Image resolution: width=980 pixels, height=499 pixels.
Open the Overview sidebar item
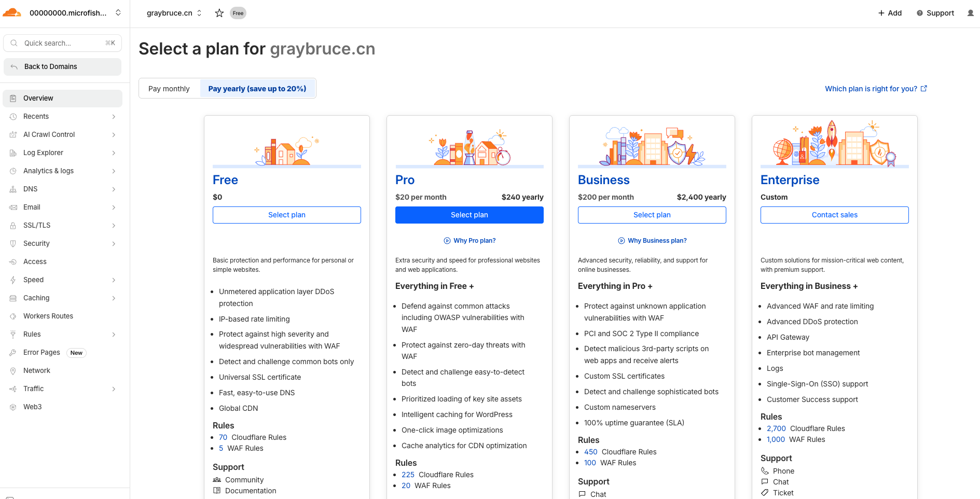(x=38, y=99)
